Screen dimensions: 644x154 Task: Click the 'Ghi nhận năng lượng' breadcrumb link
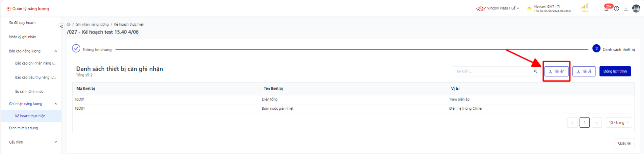[92, 24]
